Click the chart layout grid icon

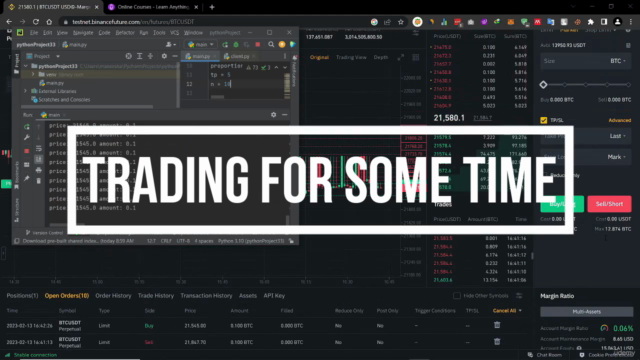416,58
